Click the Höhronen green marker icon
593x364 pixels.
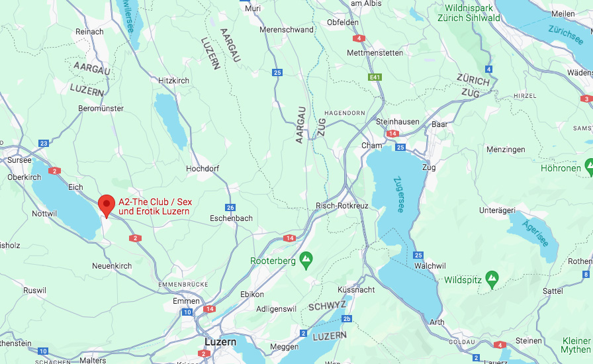(x=589, y=167)
